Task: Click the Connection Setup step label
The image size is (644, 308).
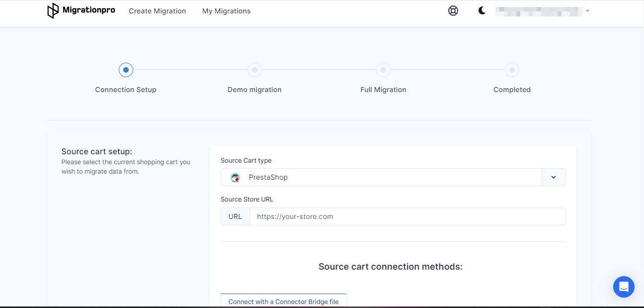Action: (126, 90)
